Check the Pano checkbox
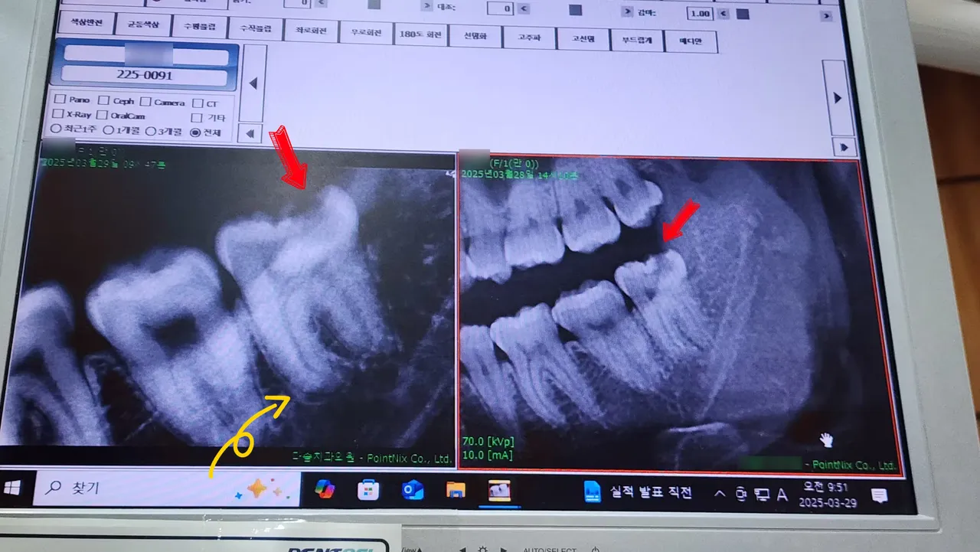Image resolution: width=980 pixels, height=552 pixels. tap(60, 100)
